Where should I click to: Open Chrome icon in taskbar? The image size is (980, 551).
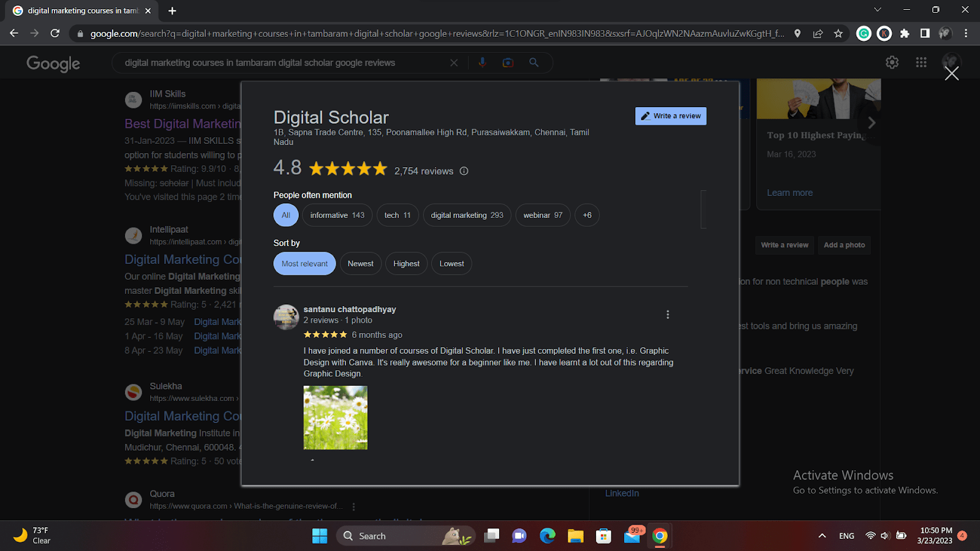[660, 536]
